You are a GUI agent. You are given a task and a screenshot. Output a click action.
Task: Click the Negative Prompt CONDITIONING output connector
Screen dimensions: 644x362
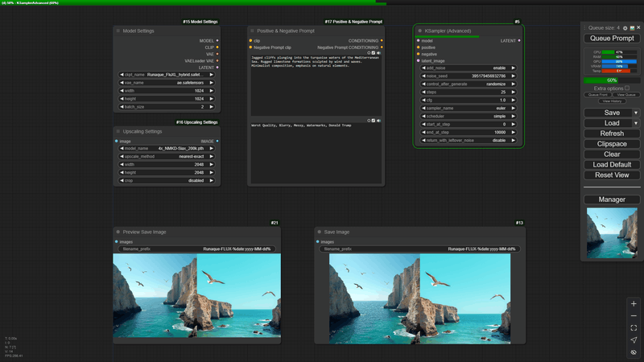[382, 47]
